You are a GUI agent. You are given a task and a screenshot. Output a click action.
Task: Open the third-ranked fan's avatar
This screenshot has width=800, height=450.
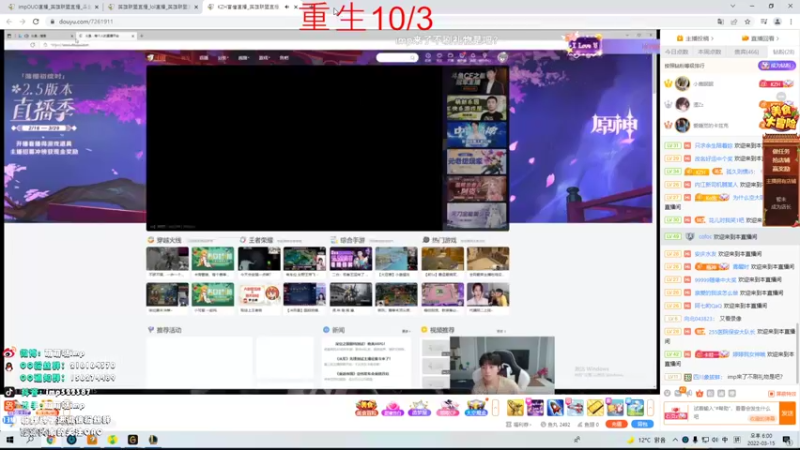tap(682, 125)
